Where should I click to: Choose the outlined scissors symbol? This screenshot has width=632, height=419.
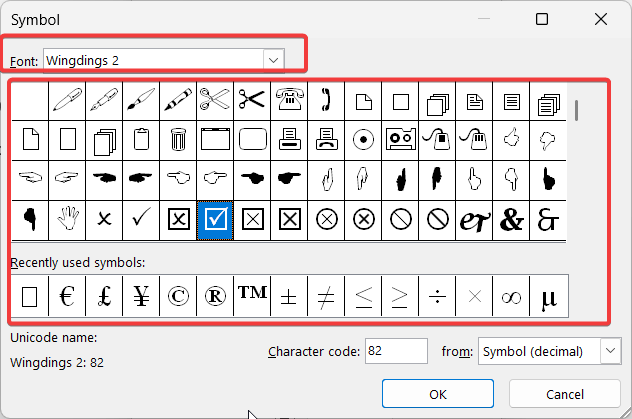point(215,100)
